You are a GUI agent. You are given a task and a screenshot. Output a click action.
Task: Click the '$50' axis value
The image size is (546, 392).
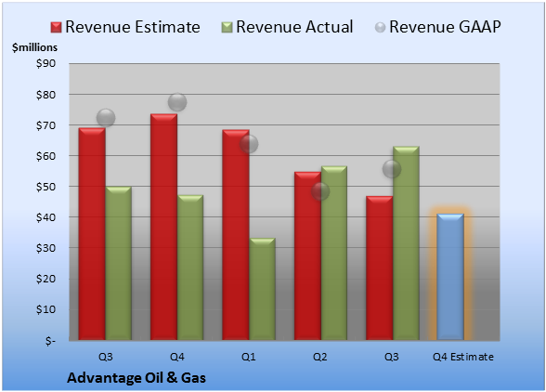tap(45, 187)
